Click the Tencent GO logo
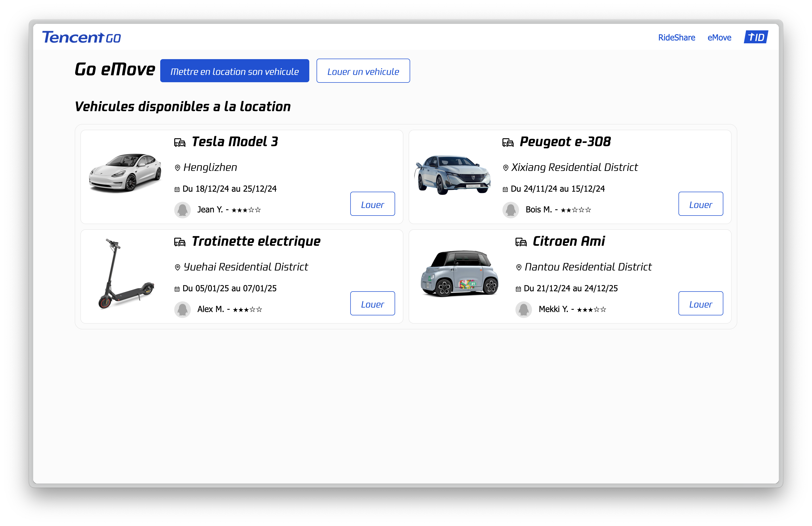Viewport: 812px width, 526px height. 81,37
